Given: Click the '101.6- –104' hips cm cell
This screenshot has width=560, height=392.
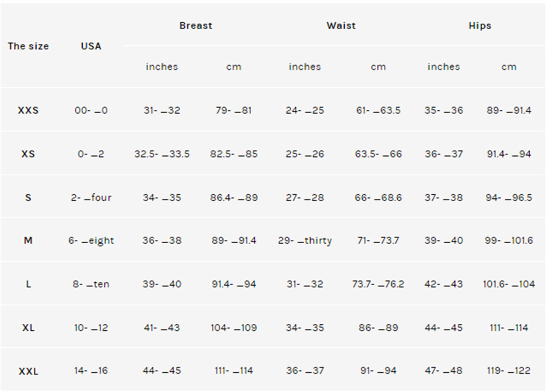Looking at the screenshot, I should tap(509, 284).
